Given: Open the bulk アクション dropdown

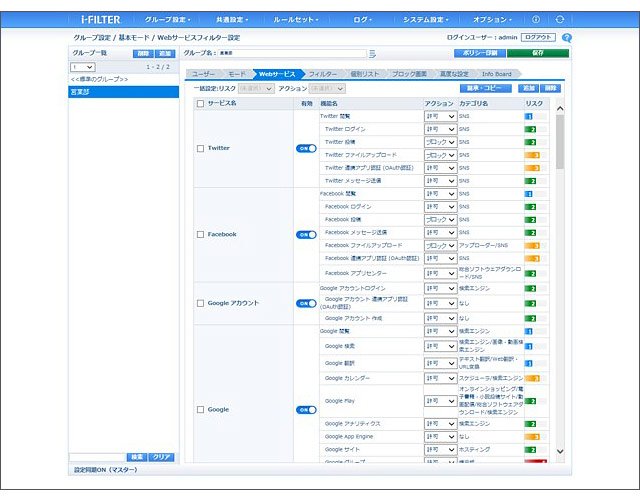Looking at the screenshot, I should point(327,89).
